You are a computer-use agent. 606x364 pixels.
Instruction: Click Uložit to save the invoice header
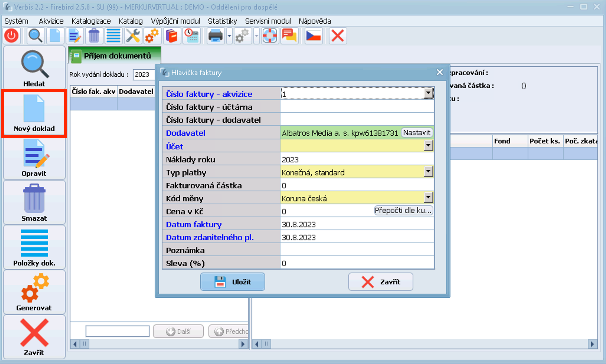(x=233, y=282)
